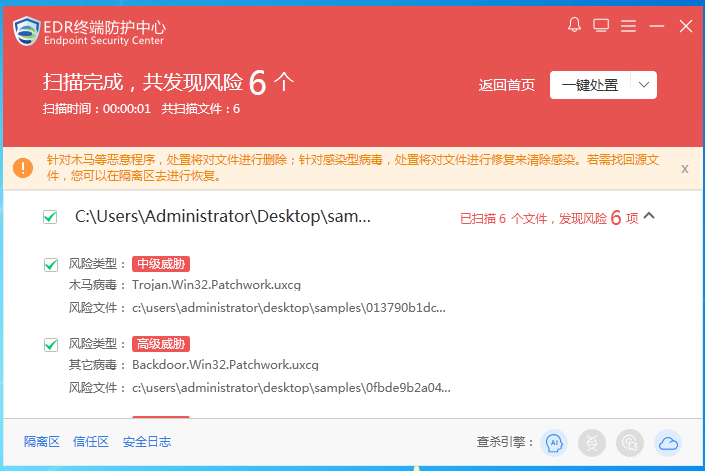Screen dimensions: 705x471
Task: Click 返回首页 to return home
Action: click(507, 85)
